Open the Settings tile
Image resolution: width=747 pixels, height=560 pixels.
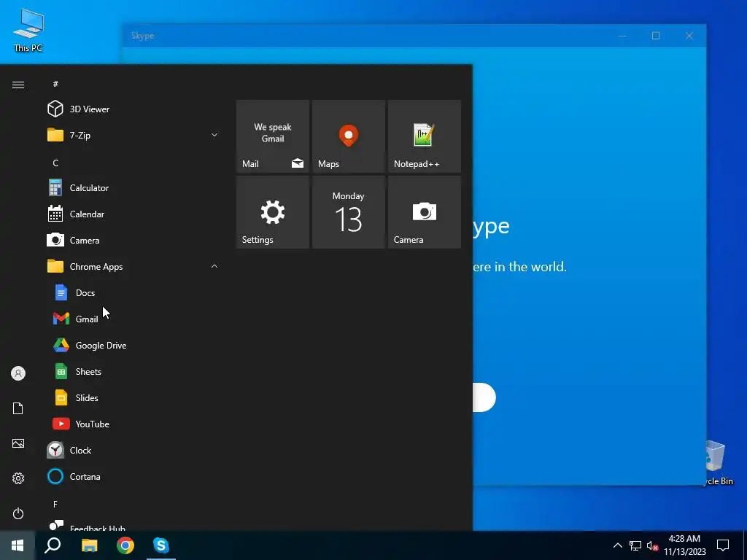(x=273, y=212)
